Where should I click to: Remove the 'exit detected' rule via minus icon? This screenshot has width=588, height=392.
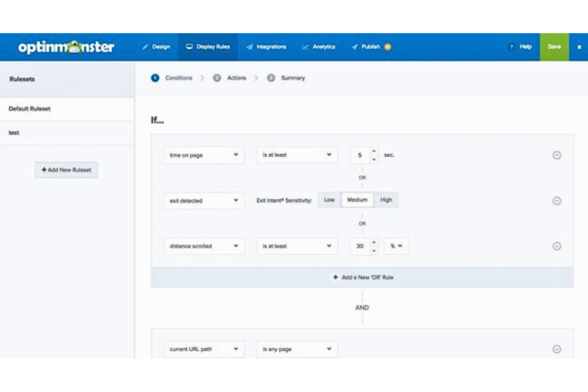[x=556, y=201]
